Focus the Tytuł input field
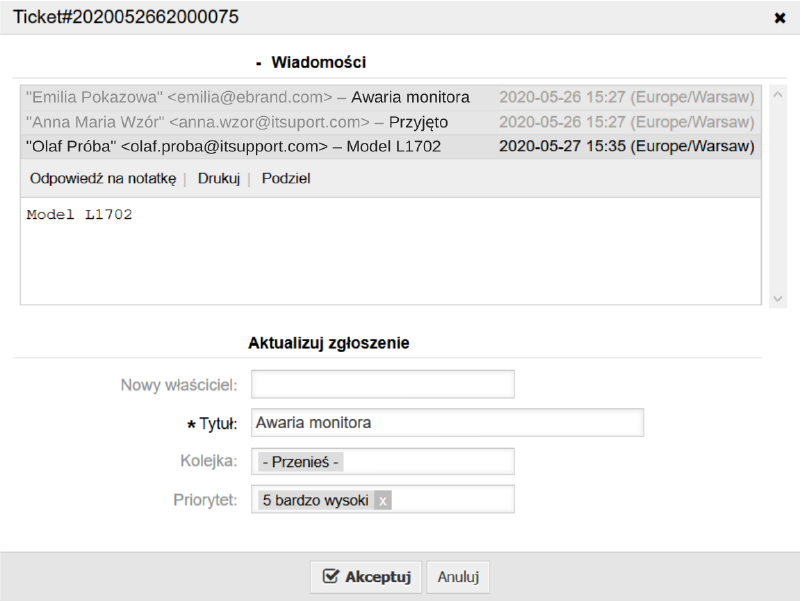The width and height of the screenshot is (801, 602). click(x=447, y=423)
